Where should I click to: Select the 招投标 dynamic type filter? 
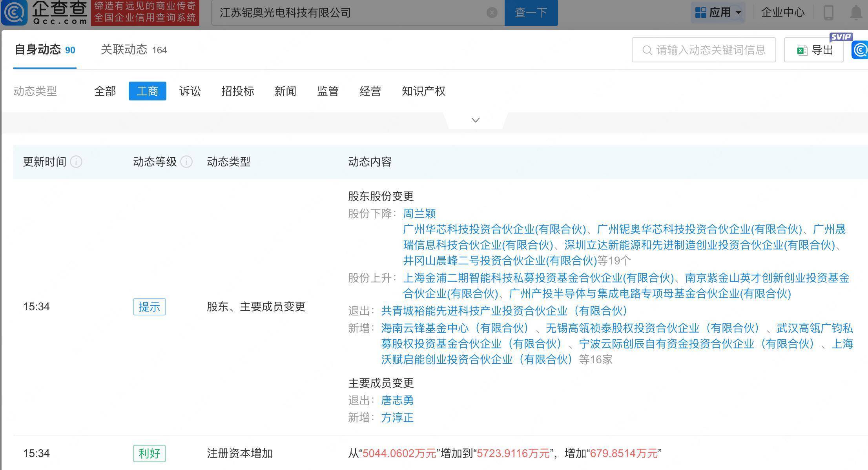pyautogui.click(x=238, y=91)
